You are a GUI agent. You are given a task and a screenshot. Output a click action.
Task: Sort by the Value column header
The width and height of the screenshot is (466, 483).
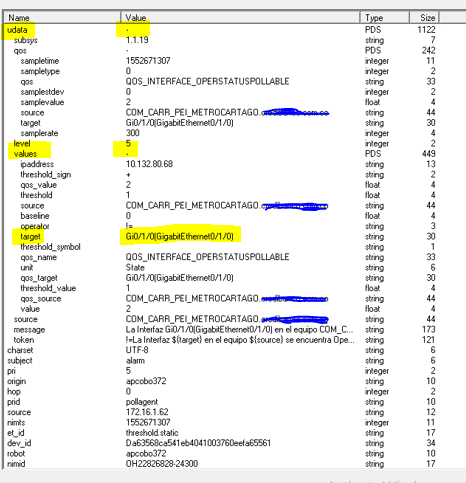tap(241, 17)
